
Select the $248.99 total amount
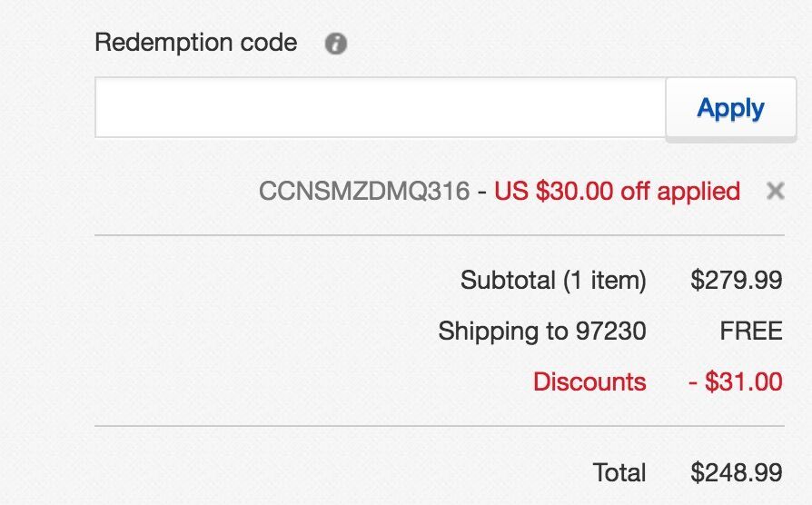pyautogui.click(x=737, y=472)
